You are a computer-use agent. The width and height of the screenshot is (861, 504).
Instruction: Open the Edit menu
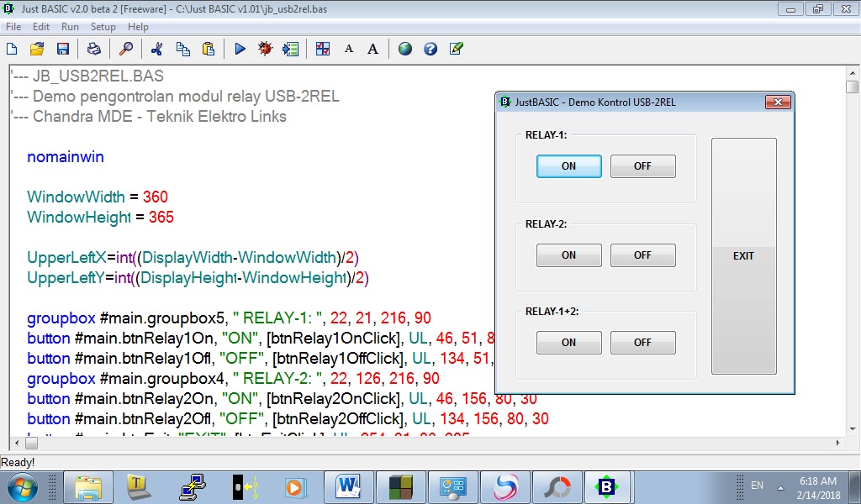pos(41,27)
